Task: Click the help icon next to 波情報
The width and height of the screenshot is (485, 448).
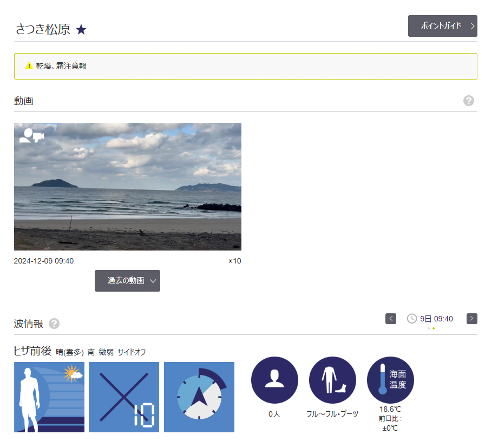Action: [x=54, y=324]
